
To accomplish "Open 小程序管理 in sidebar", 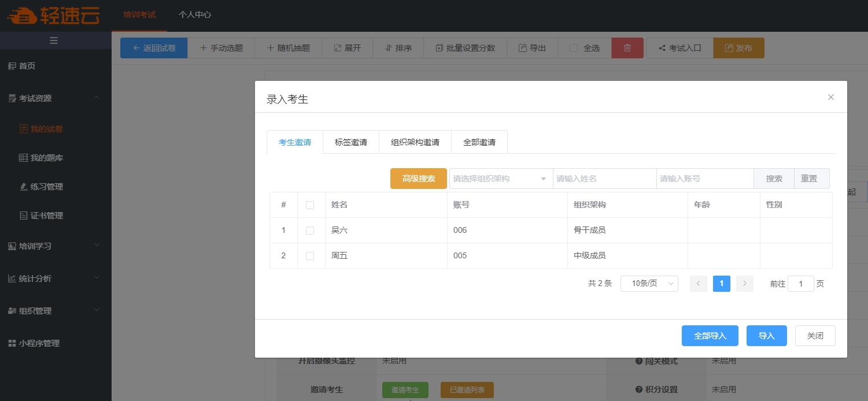I will tap(39, 343).
